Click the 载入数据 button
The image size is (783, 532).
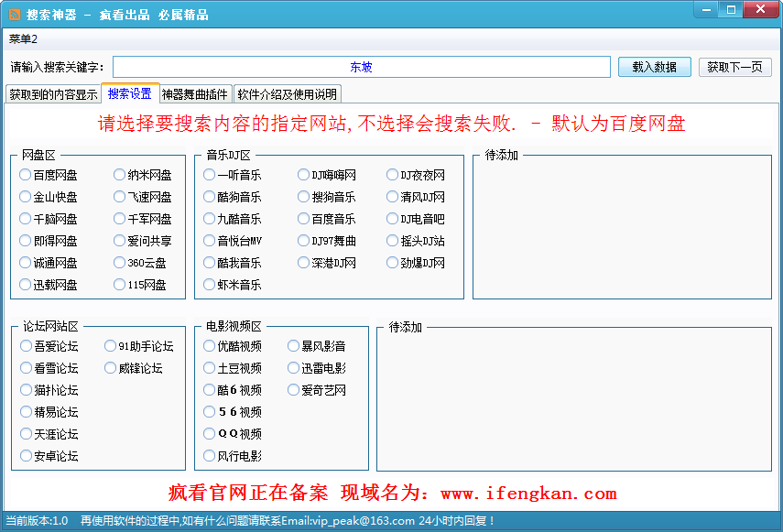point(654,66)
